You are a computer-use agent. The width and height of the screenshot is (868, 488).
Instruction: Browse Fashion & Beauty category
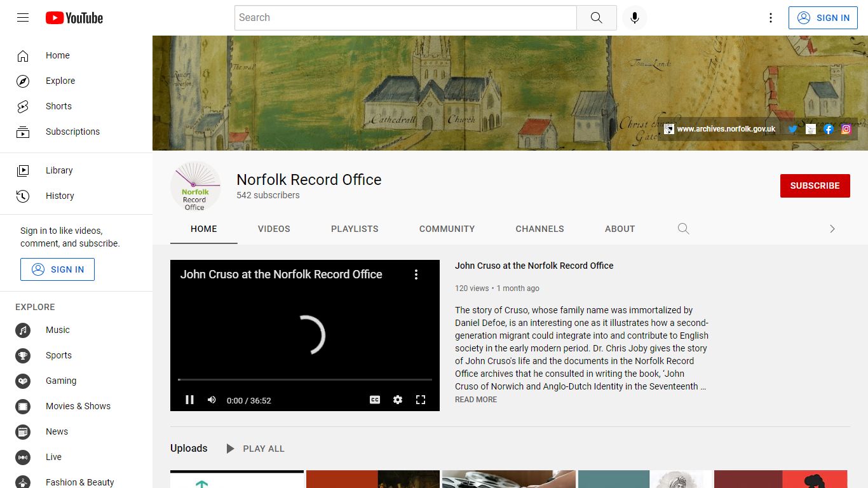[x=76, y=482]
